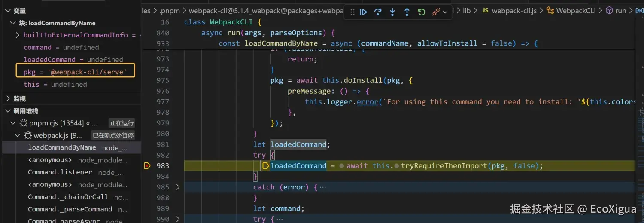The height and width of the screenshot is (223, 644).
Task: Select the loadCommandByName stack frame
Action: pos(71,147)
